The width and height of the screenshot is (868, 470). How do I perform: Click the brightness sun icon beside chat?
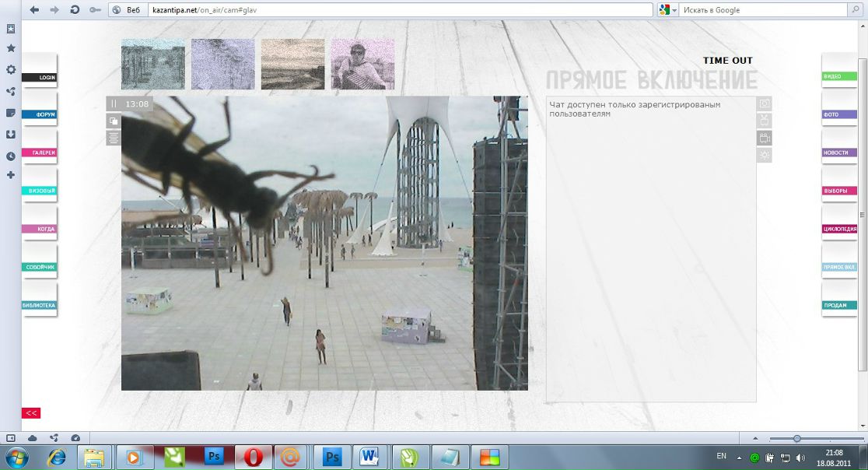click(765, 156)
